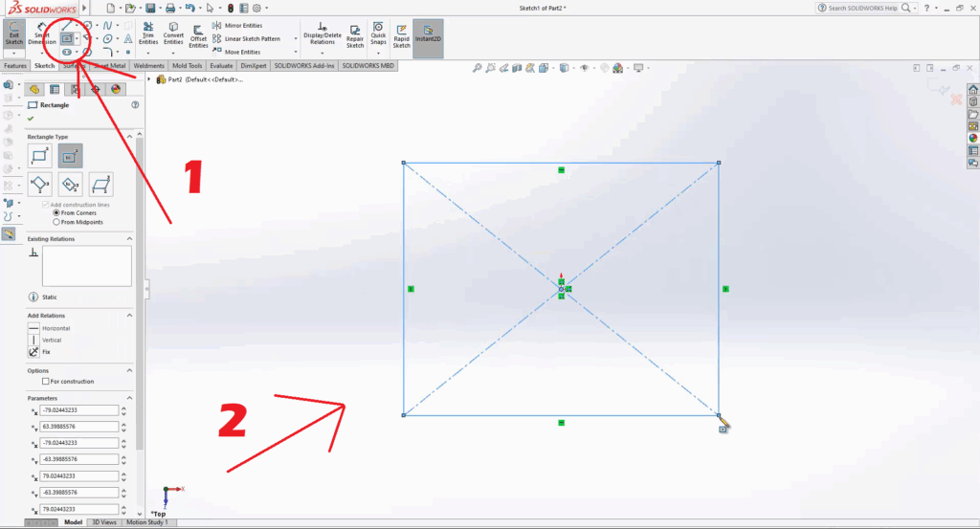Activate the Offset Entities tool
The image size is (980, 529).
coord(198,34)
